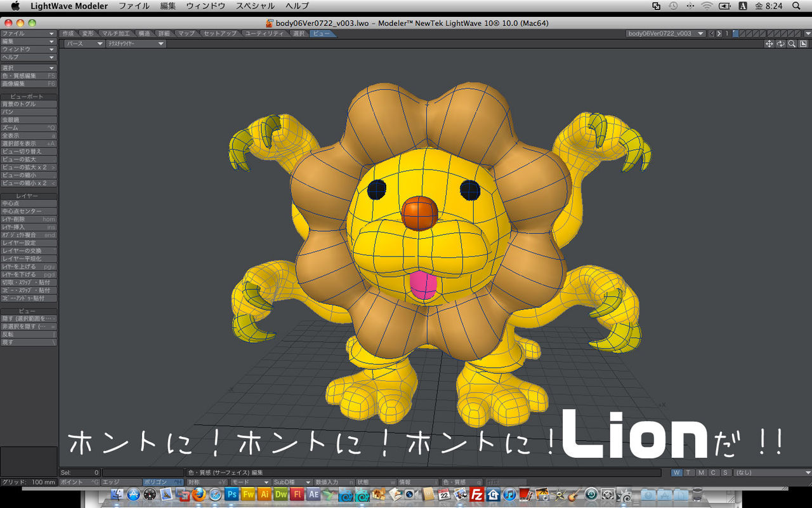The image size is (812, 508).
Task: Click the fit-view icon at the viewport's top-right corner
Action: click(x=802, y=43)
